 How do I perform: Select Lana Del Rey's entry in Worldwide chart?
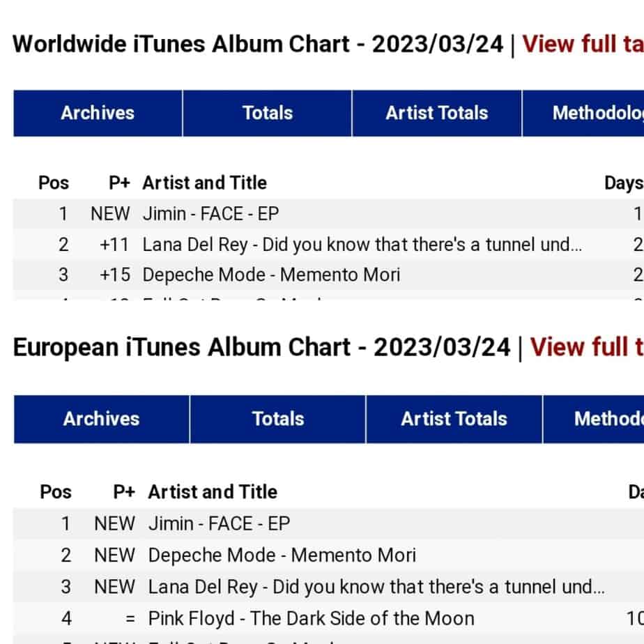362,245
